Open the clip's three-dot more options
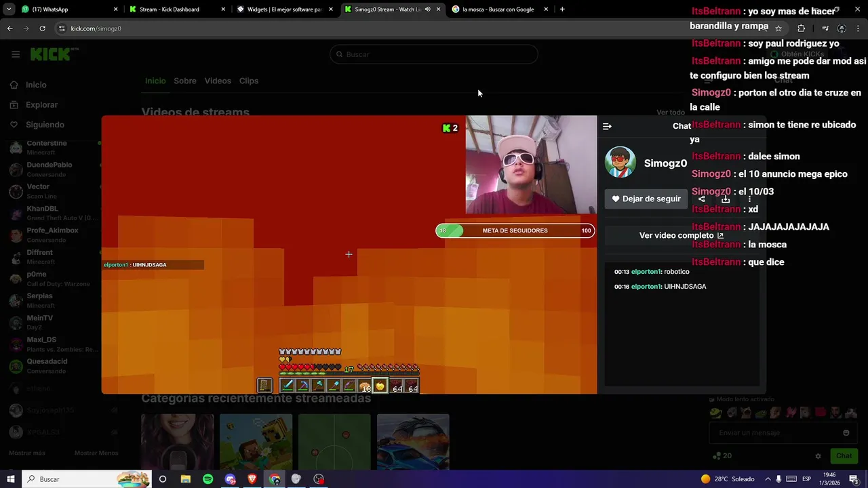The image size is (868, 488). pyautogui.click(x=749, y=199)
